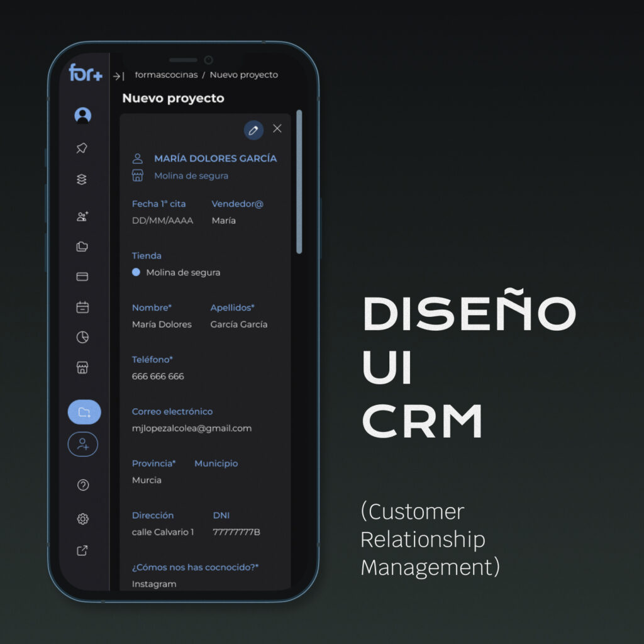644x644 pixels.
Task: Open the user profile avatar icon
Action: [x=82, y=115]
